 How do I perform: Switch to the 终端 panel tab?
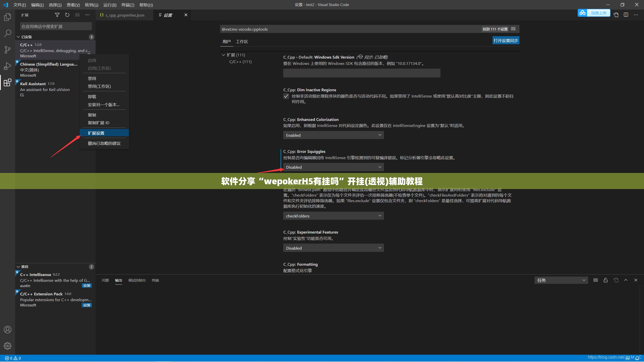155,280
